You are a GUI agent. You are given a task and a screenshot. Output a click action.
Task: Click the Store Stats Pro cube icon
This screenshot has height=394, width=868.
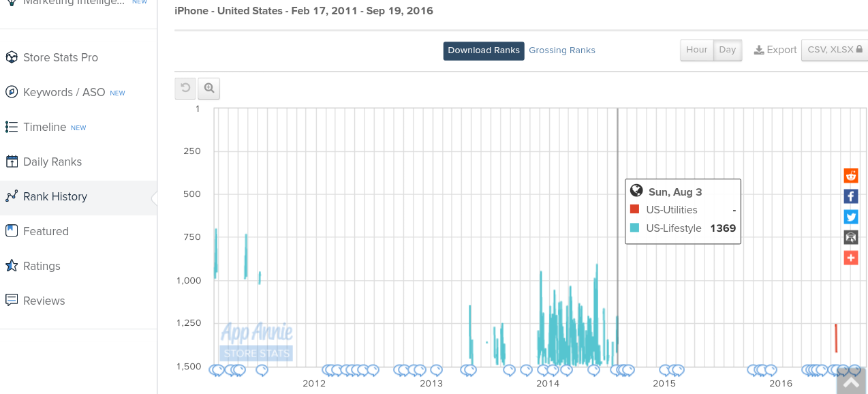[12, 57]
